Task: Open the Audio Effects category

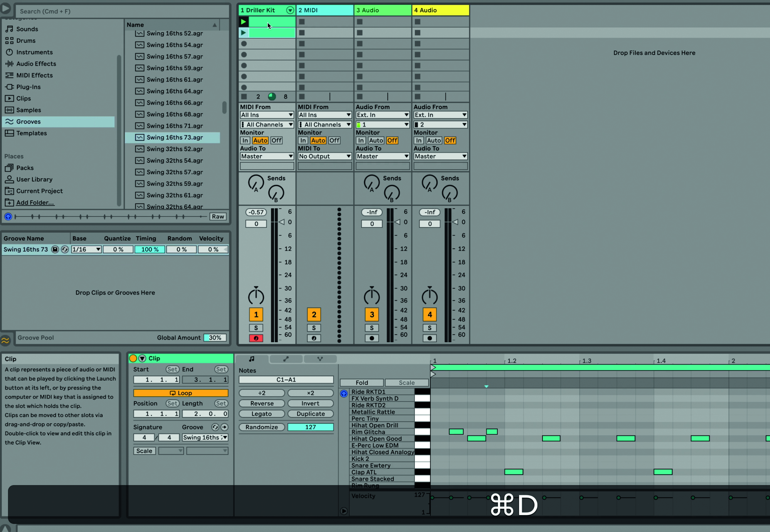Action: 36,64
